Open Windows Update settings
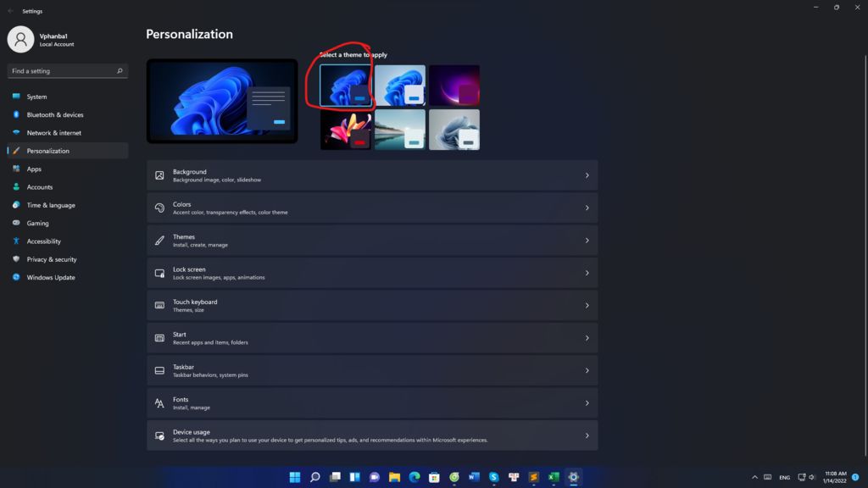Viewport: 868px width, 488px height. pos(68,277)
